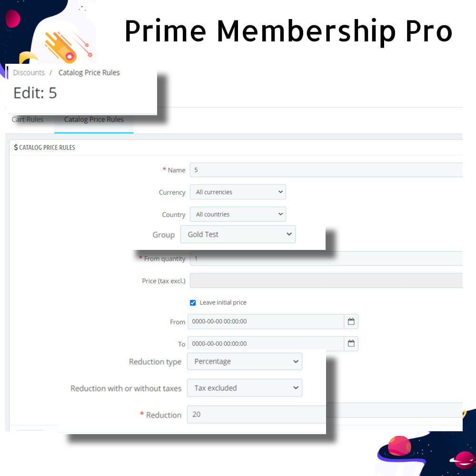Open the From date calendar icon
The image size is (476, 476).
click(351, 321)
